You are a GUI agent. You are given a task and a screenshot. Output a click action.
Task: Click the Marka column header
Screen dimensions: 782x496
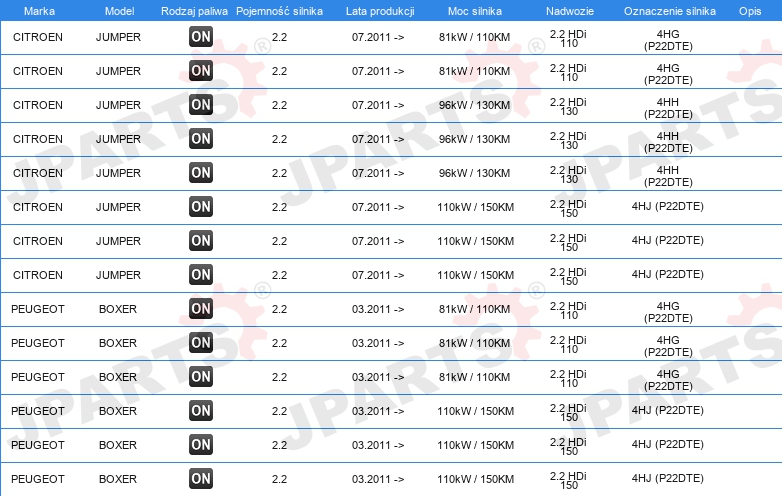[x=39, y=11]
